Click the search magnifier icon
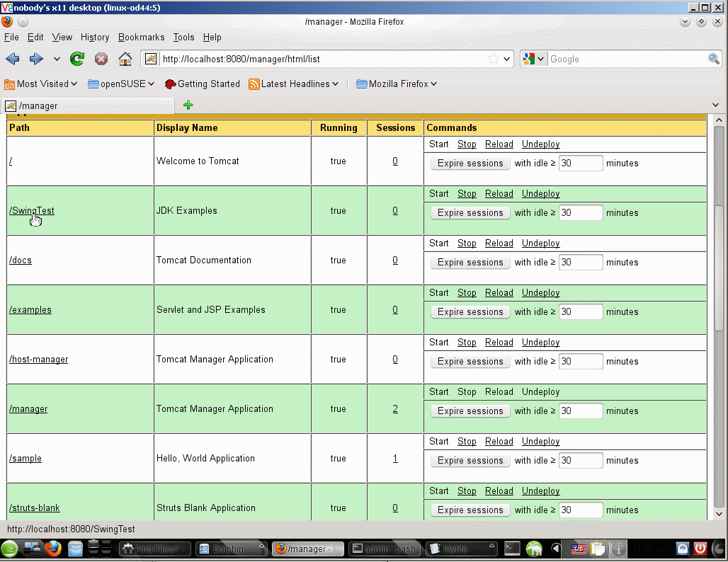Image resolution: width=728 pixels, height=562 pixels. coord(714,59)
